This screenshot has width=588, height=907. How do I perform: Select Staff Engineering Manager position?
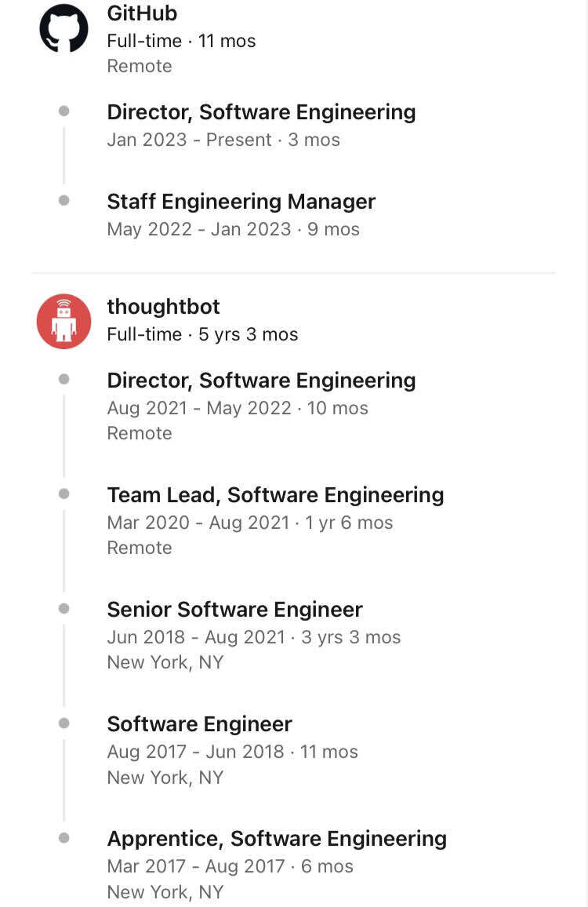(x=241, y=202)
